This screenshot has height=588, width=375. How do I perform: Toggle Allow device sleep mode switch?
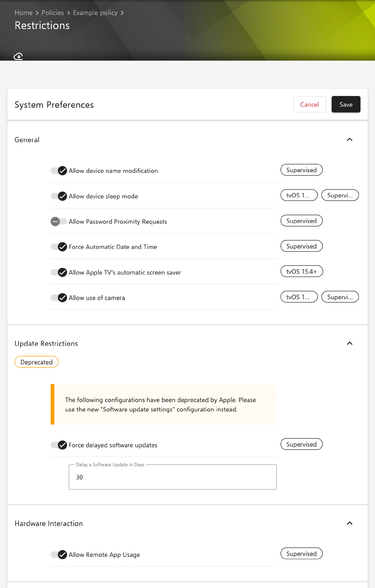[59, 196]
